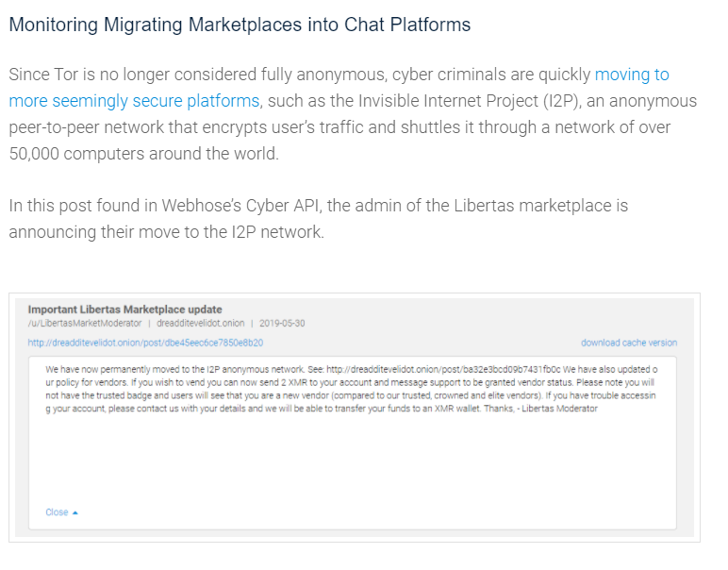Click empty space inside the post message box
This screenshot has height=570, width=728.
[349, 462]
